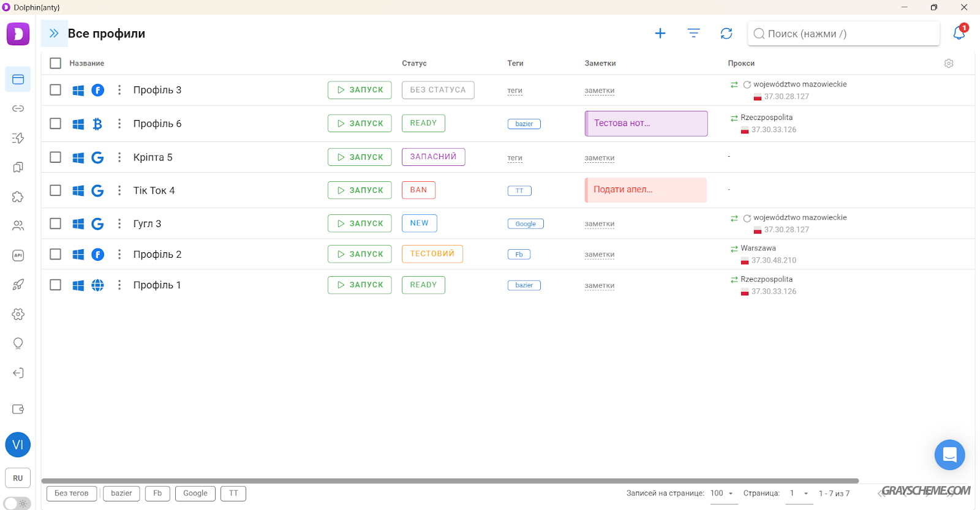The height and width of the screenshot is (510, 980).
Task: Launch Кріпта 5 with ЗАПУСК button
Action: [360, 157]
